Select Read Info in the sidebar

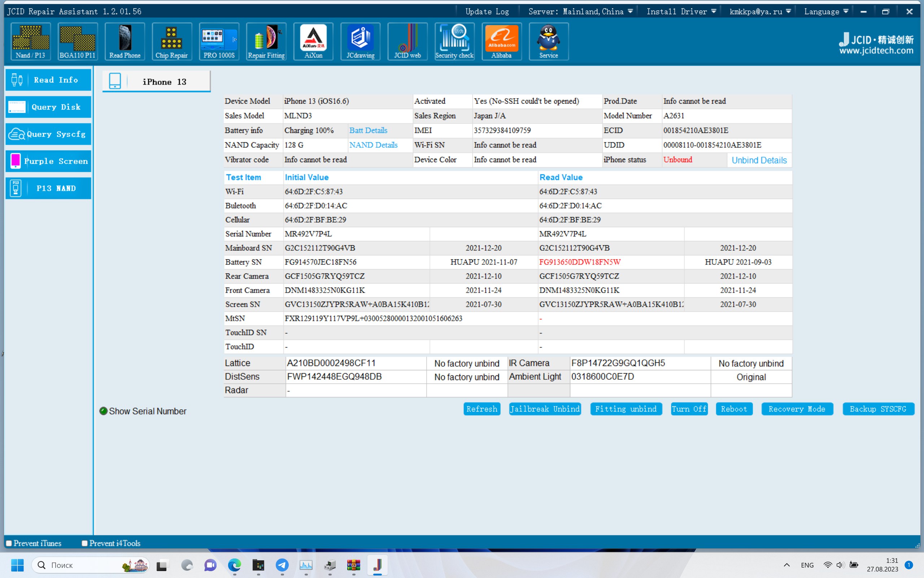48,80
